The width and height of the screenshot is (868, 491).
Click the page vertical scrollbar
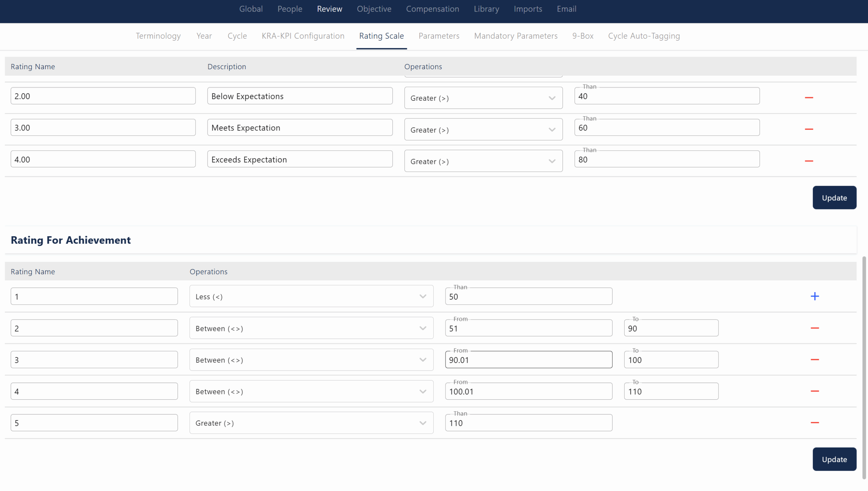point(864,368)
